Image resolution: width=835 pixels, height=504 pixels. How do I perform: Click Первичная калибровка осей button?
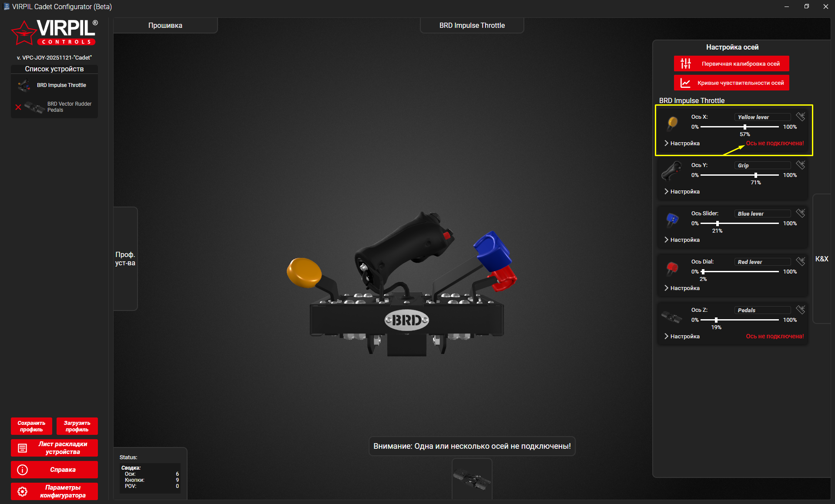tap(731, 63)
